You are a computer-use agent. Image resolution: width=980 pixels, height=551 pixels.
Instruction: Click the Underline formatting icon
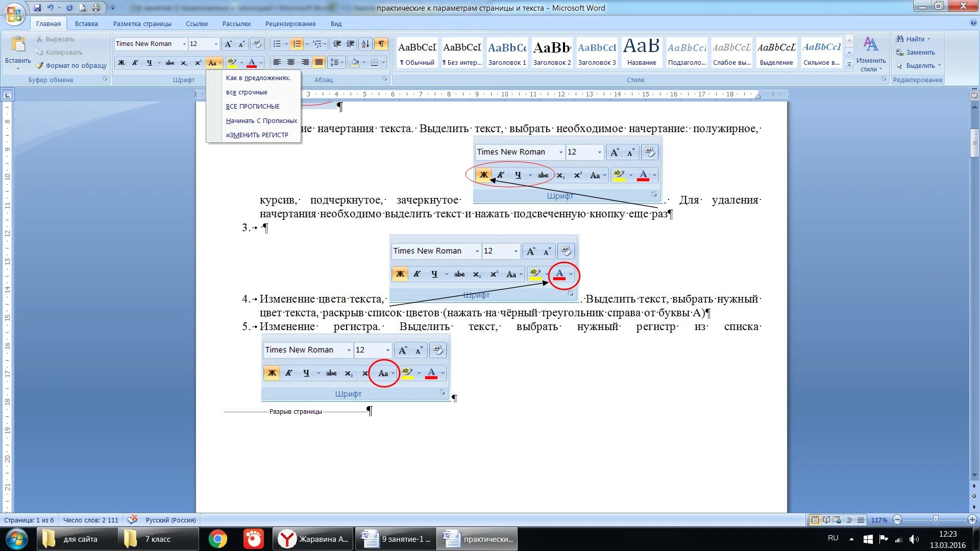point(149,62)
